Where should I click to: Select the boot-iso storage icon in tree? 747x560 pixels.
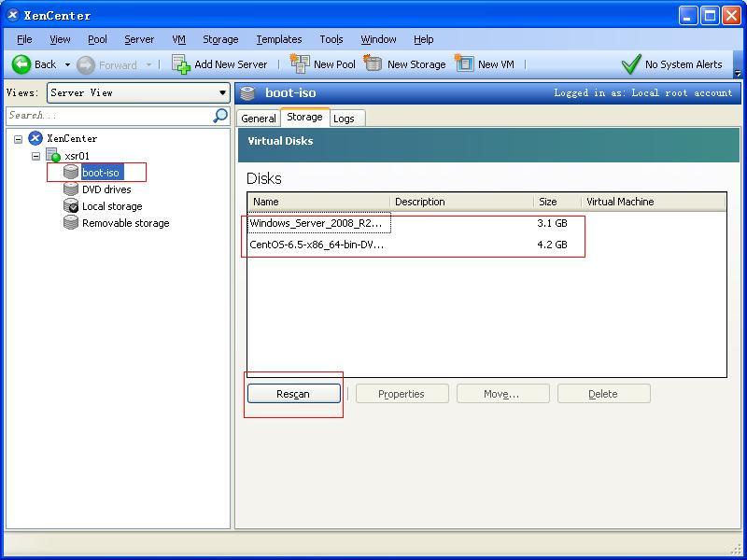tap(71, 173)
